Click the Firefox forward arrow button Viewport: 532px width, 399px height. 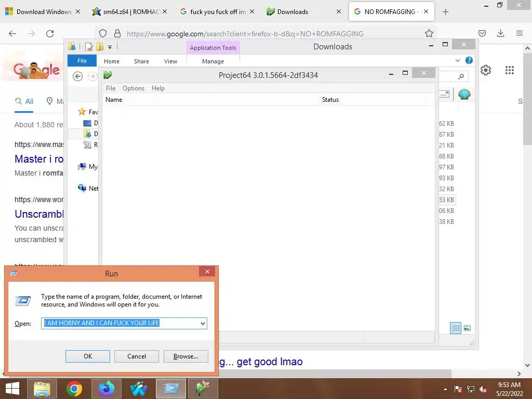click(x=31, y=33)
